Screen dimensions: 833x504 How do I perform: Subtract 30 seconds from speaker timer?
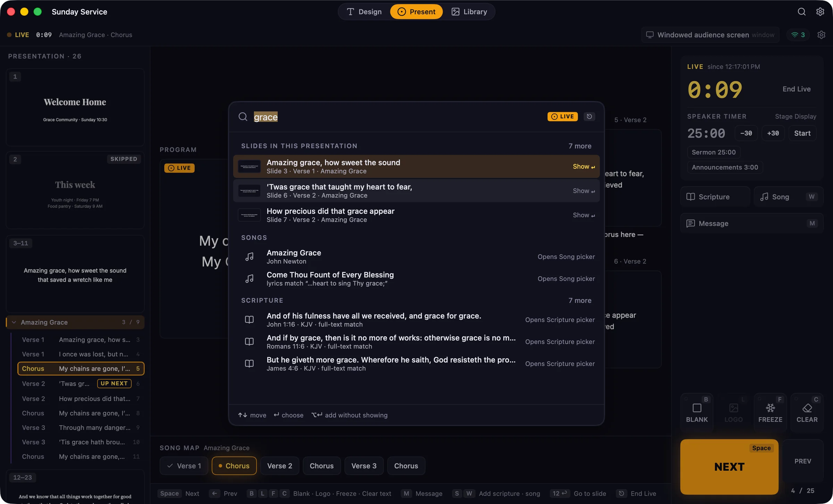point(746,133)
